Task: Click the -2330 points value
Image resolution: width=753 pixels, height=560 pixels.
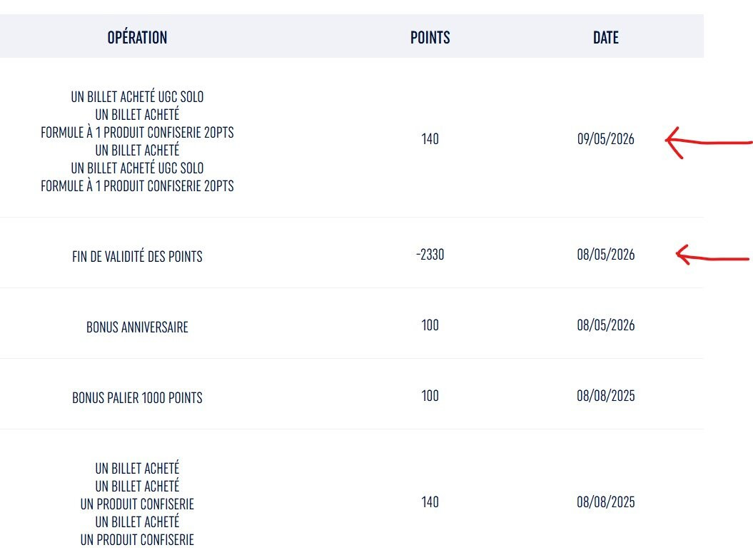Action: point(430,255)
